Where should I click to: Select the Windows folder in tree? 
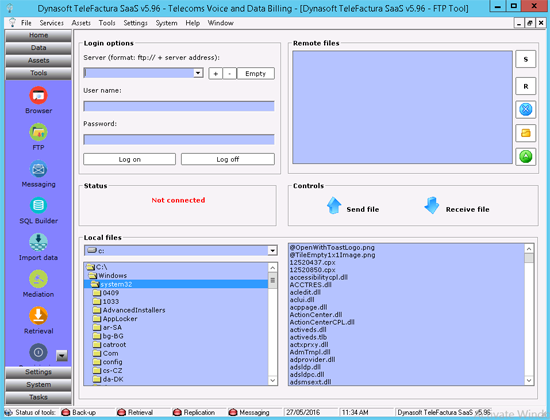coord(108,275)
